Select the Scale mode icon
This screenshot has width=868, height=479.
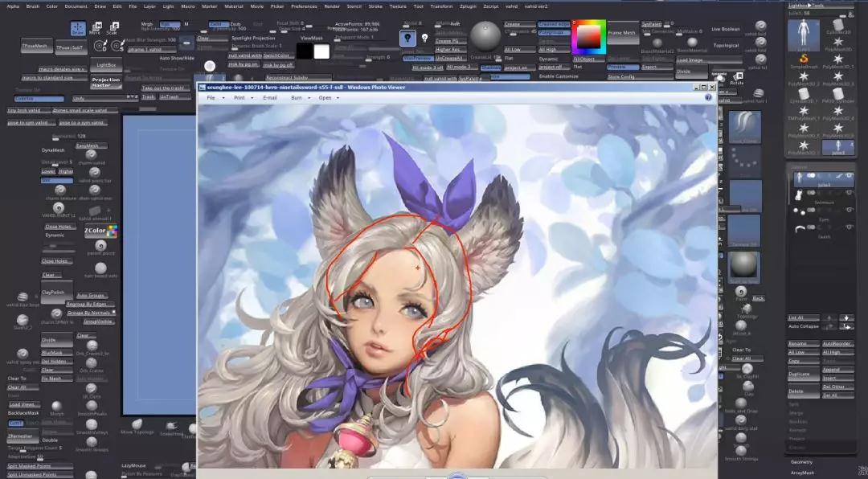click(113, 29)
